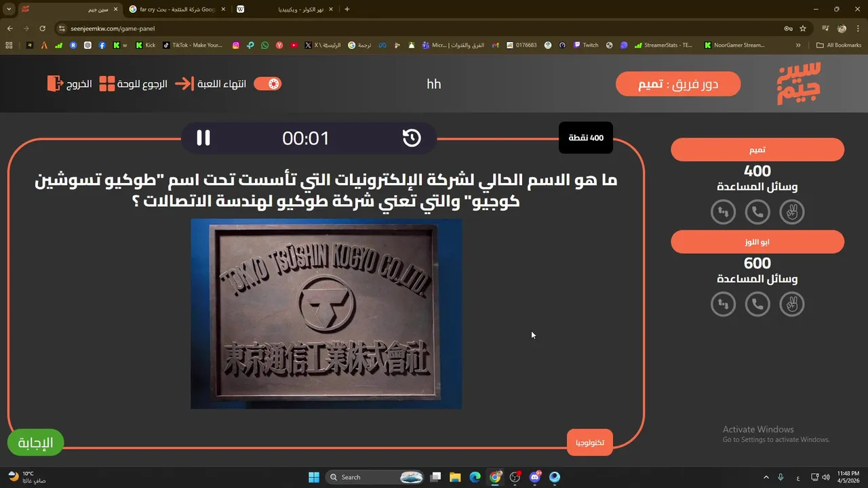Click the دور فريق : تميم turn indicator
The height and width of the screenshot is (488, 868).
pyautogui.click(x=678, y=84)
